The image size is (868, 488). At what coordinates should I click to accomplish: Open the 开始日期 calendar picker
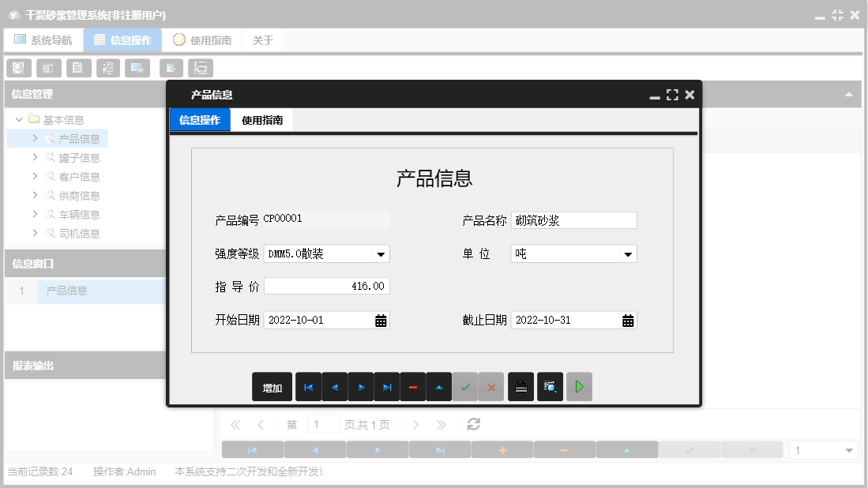point(379,320)
